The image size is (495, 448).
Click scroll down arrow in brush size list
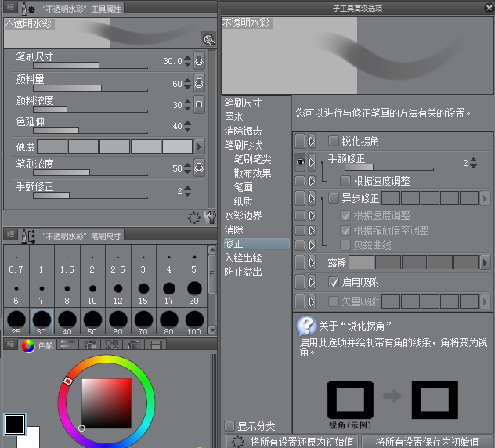point(212,330)
